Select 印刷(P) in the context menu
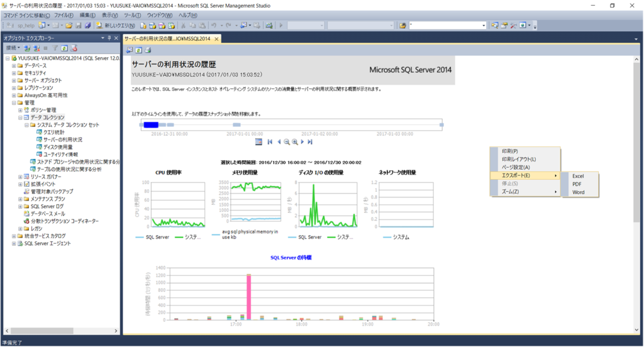644x347 pixels. pyautogui.click(x=525, y=151)
